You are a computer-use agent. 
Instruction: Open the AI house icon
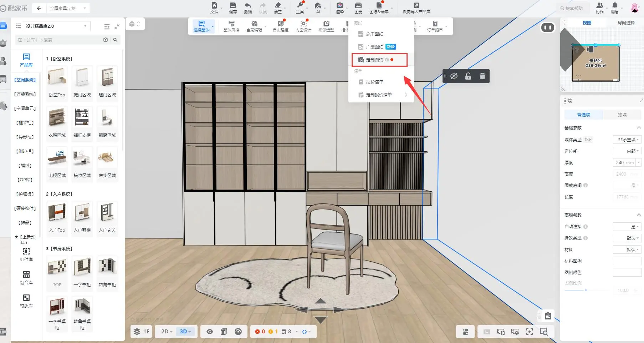(318, 5)
